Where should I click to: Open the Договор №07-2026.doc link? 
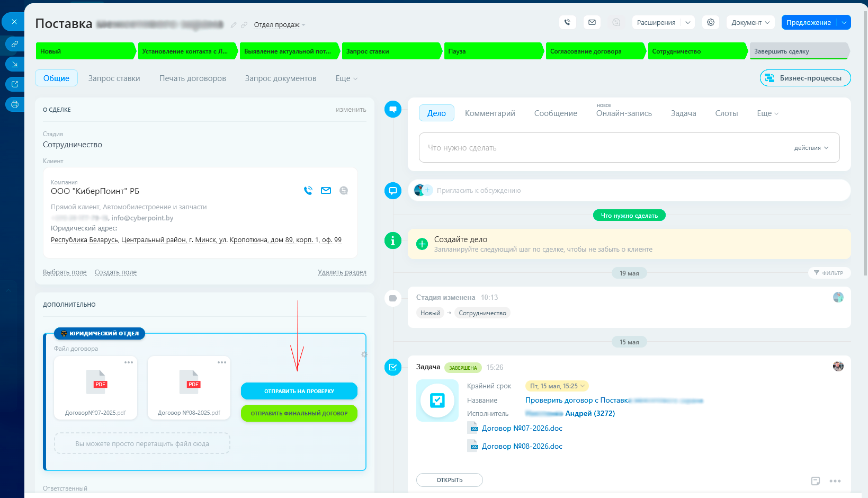click(x=522, y=428)
